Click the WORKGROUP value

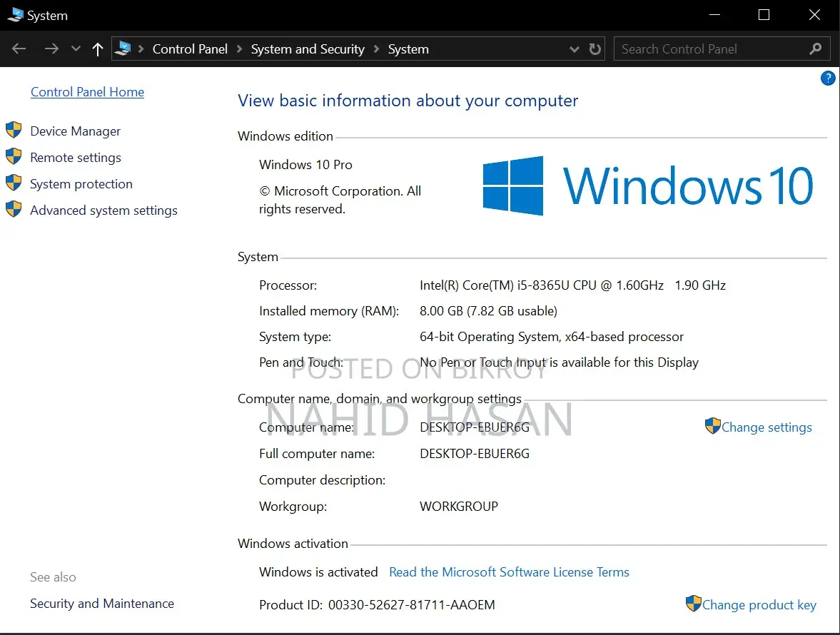(x=459, y=507)
